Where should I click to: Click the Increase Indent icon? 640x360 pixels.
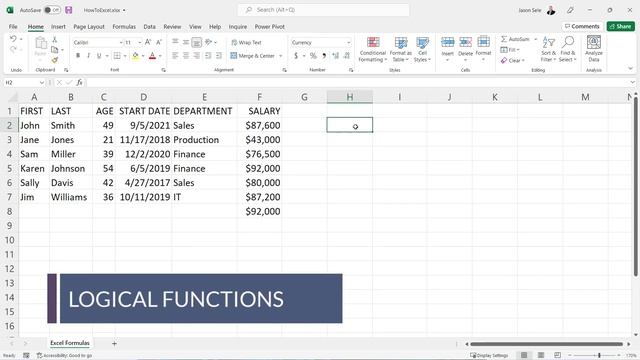pos(219,56)
